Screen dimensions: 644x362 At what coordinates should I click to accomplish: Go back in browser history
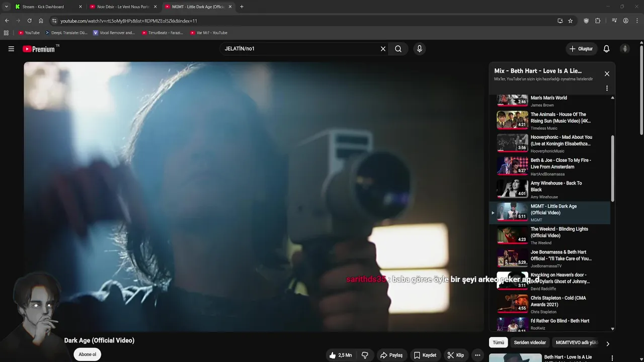click(7, 21)
